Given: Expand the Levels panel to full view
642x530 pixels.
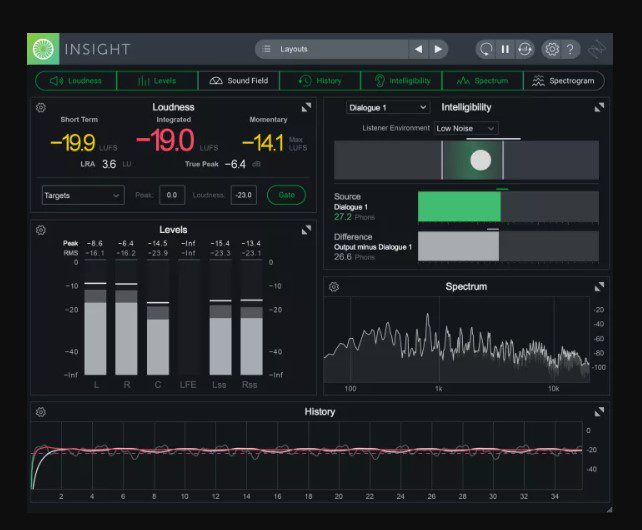Looking at the screenshot, I should (x=306, y=230).
